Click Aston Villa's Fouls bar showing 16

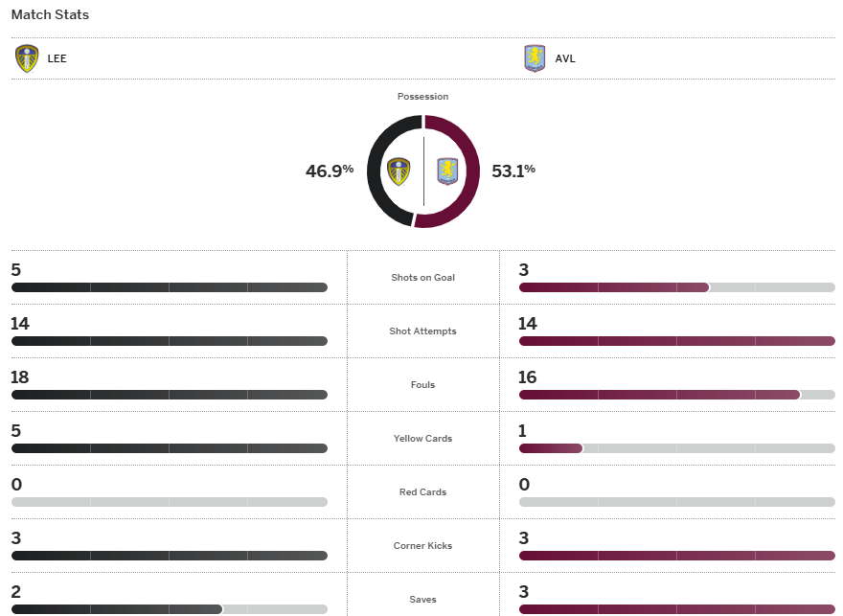tap(659, 395)
